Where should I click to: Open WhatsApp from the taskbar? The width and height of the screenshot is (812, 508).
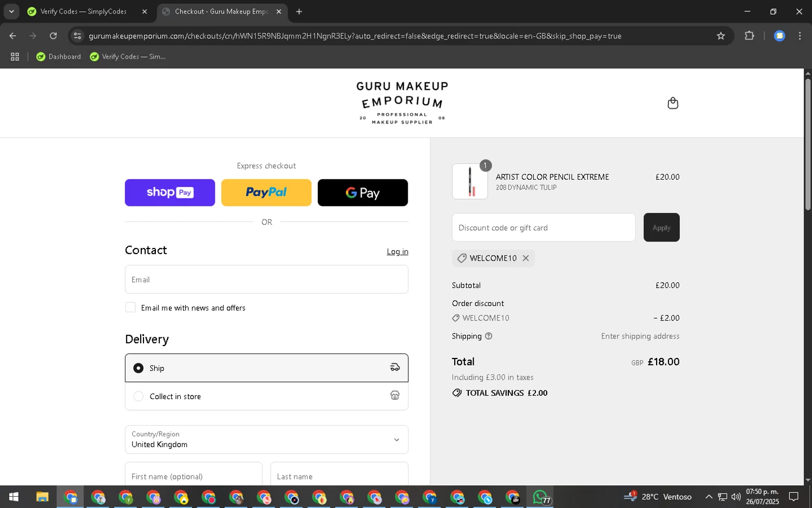pos(540,497)
